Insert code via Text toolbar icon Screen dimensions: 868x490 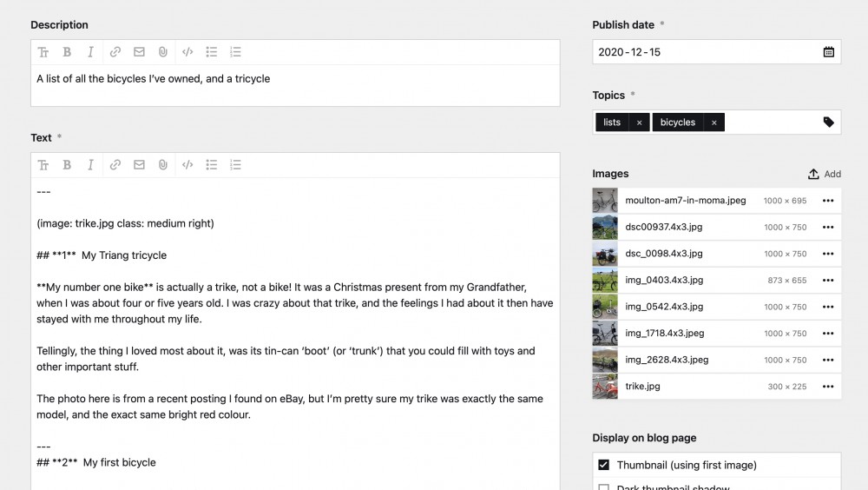[187, 165]
